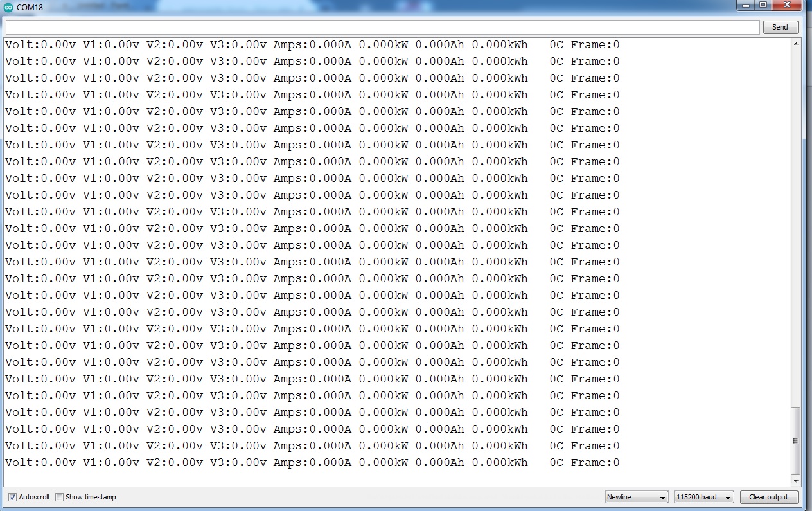Open the 115200 baud rate dropdown
Image resolution: width=812 pixels, height=511 pixels.
703,497
